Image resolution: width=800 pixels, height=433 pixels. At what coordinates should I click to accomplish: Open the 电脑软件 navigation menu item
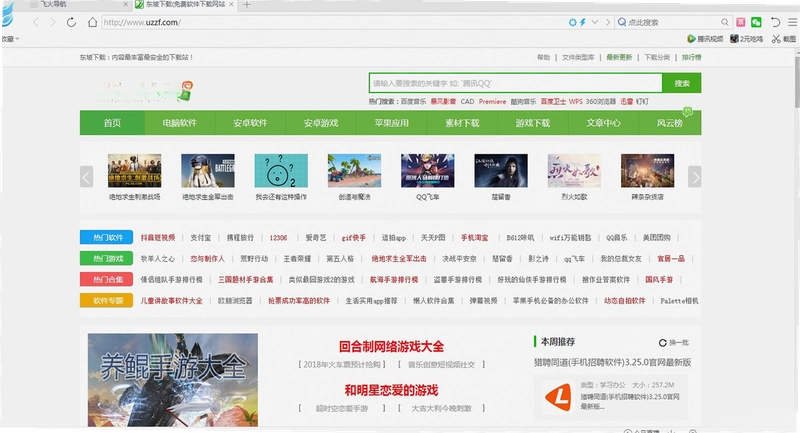pos(180,123)
